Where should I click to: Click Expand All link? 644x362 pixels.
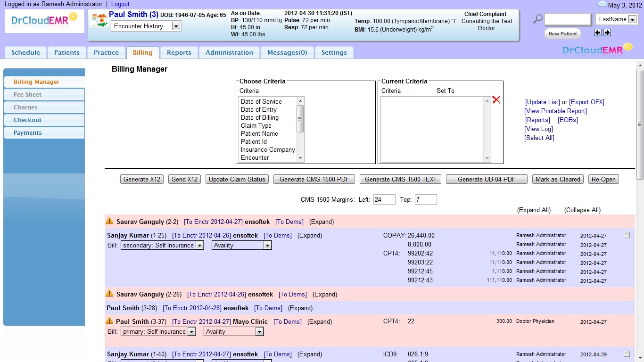point(534,210)
